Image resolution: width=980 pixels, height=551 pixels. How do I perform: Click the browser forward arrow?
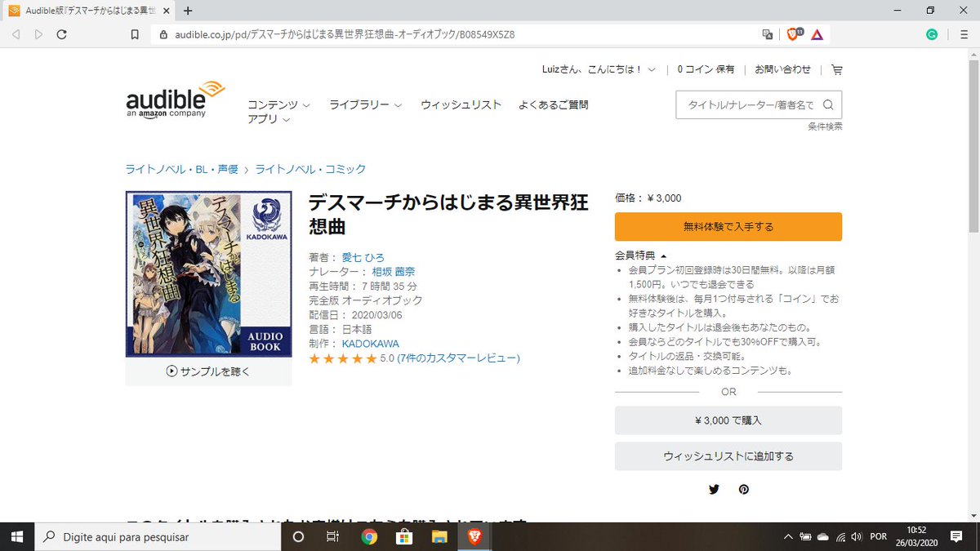[x=38, y=34]
